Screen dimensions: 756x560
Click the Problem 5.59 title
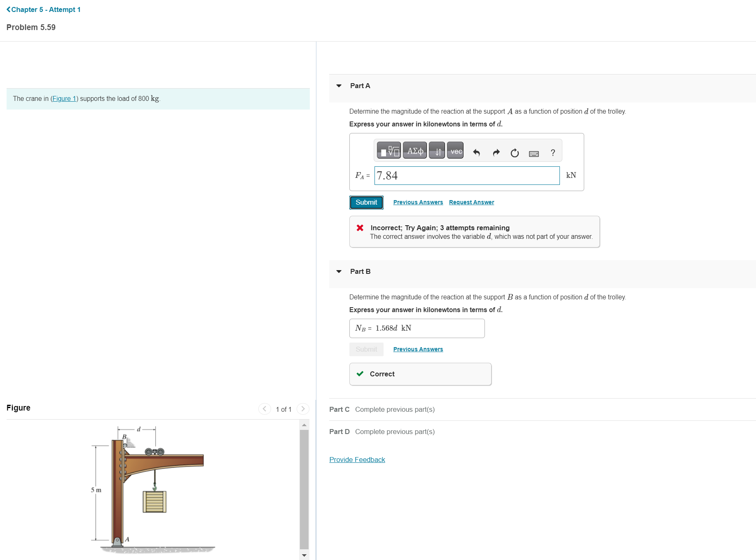[31, 27]
